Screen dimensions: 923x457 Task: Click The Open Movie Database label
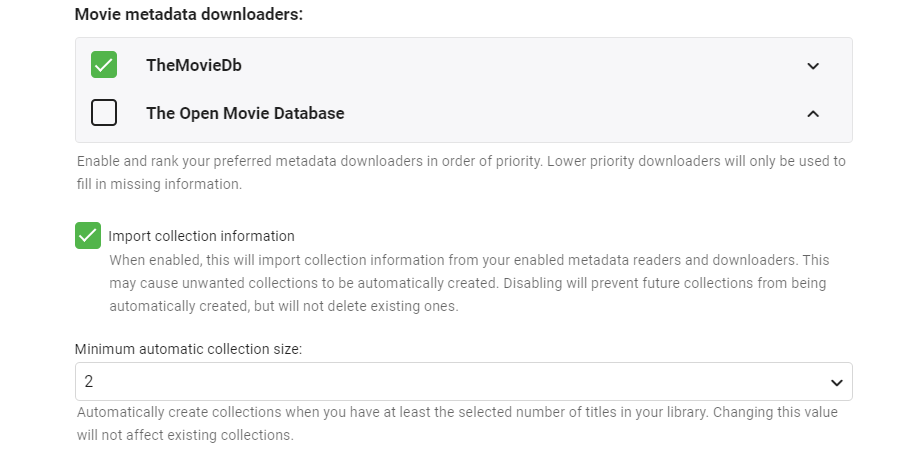tap(245, 114)
